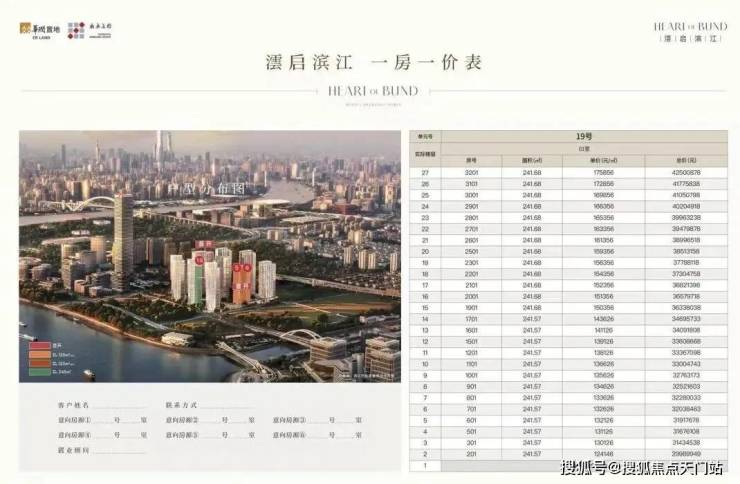Image resolution: width=740 pixels, height=484 pixels.
Task: Click area 241.68 in room 2301 row
Action: coord(532,263)
